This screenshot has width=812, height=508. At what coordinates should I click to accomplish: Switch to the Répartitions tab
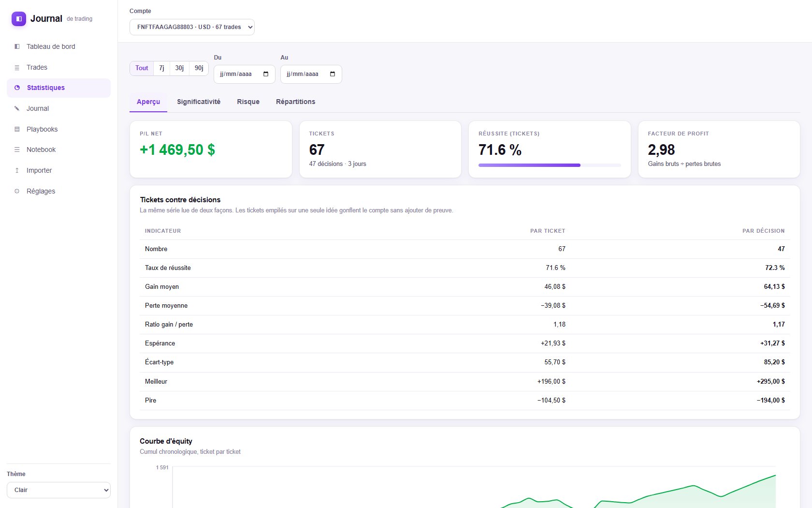tap(296, 102)
